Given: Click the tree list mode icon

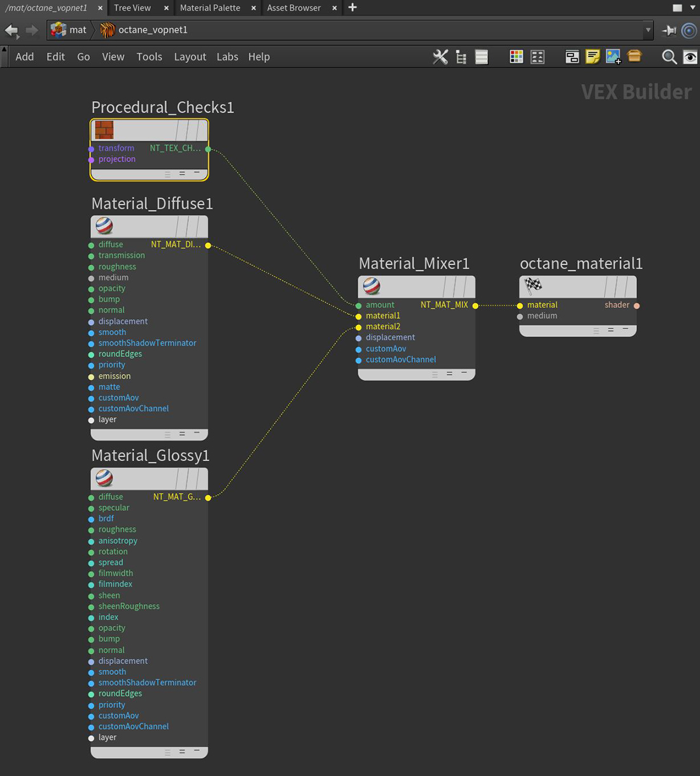Looking at the screenshot, I should click(461, 57).
